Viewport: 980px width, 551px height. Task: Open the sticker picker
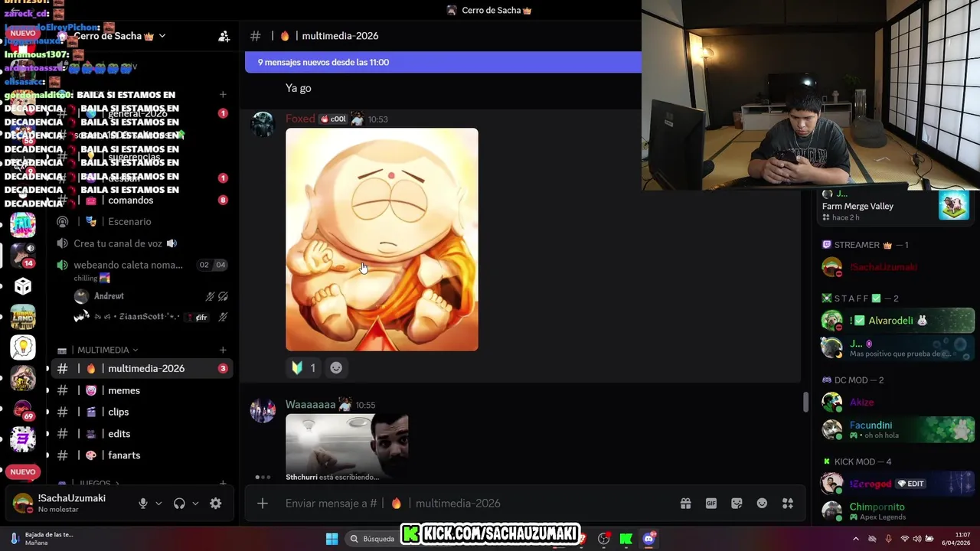pyautogui.click(x=737, y=503)
